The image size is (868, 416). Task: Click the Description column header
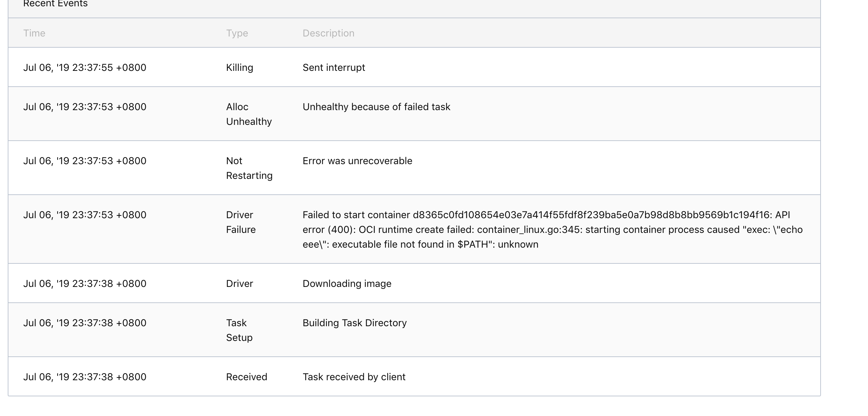point(328,33)
